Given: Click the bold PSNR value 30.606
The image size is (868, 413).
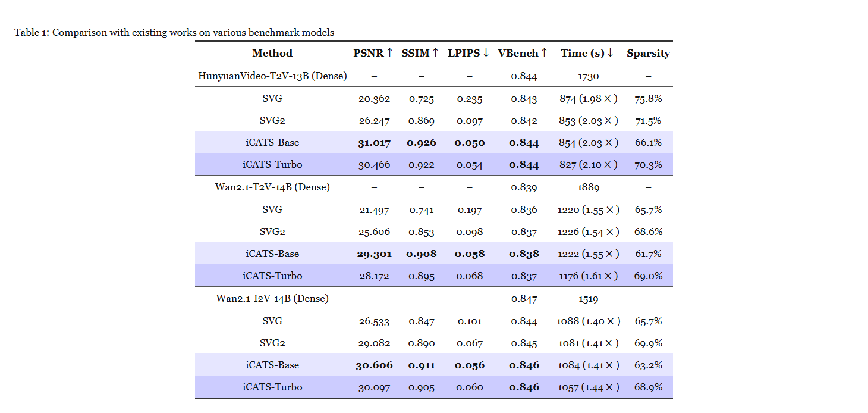Looking at the screenshot, I should 375,365.
